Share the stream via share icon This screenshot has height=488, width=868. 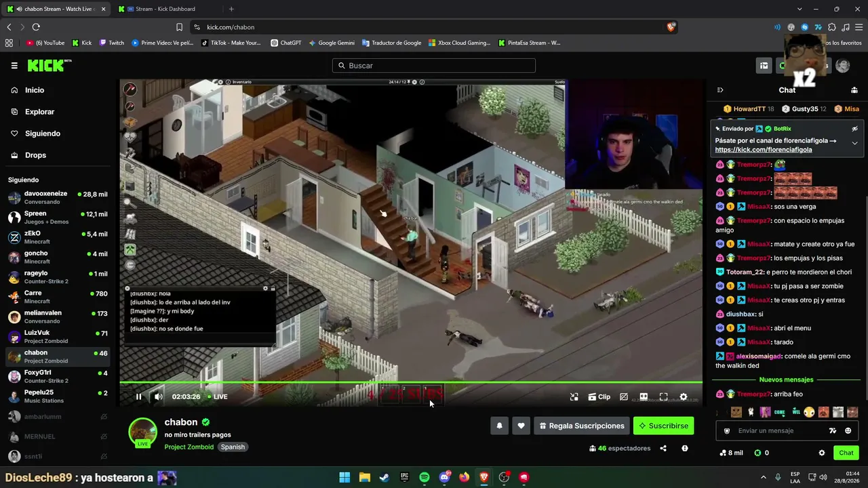coord(663,448)
